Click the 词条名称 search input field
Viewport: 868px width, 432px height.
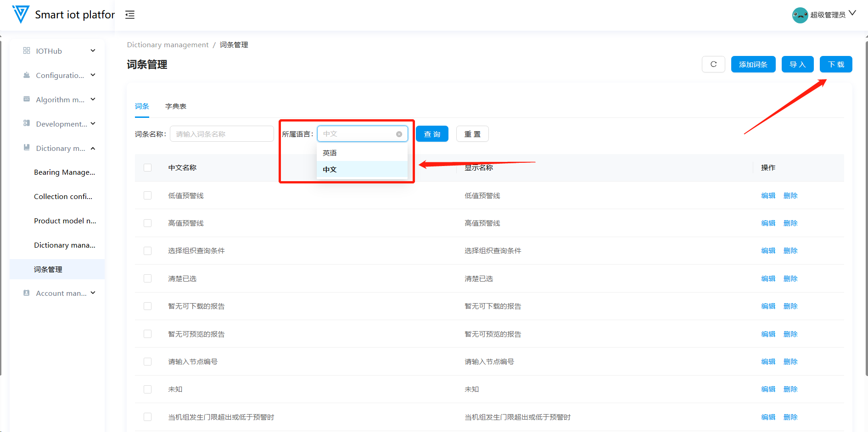coord(222,134)
